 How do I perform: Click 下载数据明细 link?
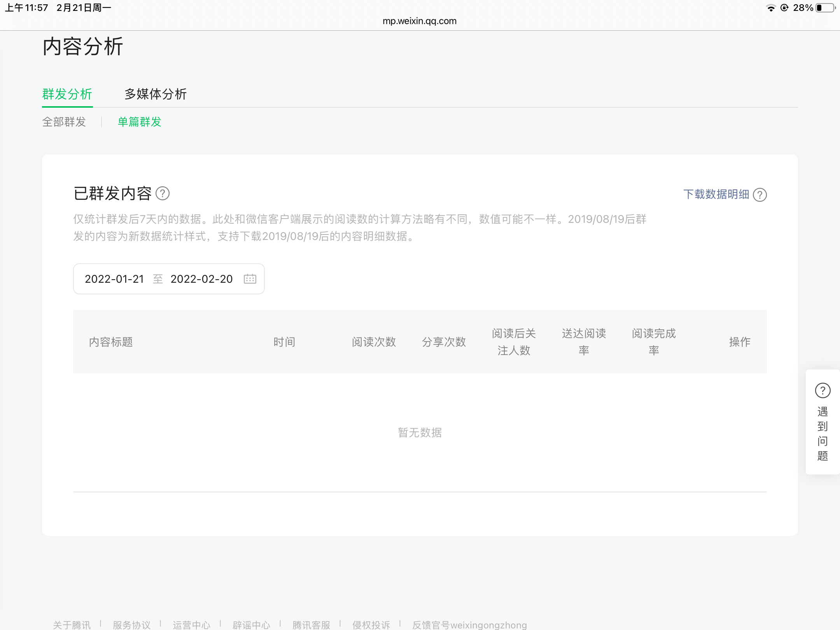[x=716, y=194]
